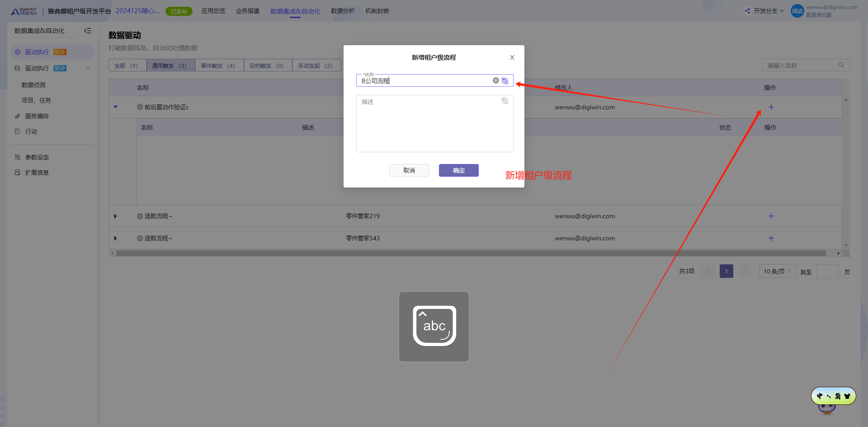Click the 驱动执行 V2.0 target icon

point(17,52)
